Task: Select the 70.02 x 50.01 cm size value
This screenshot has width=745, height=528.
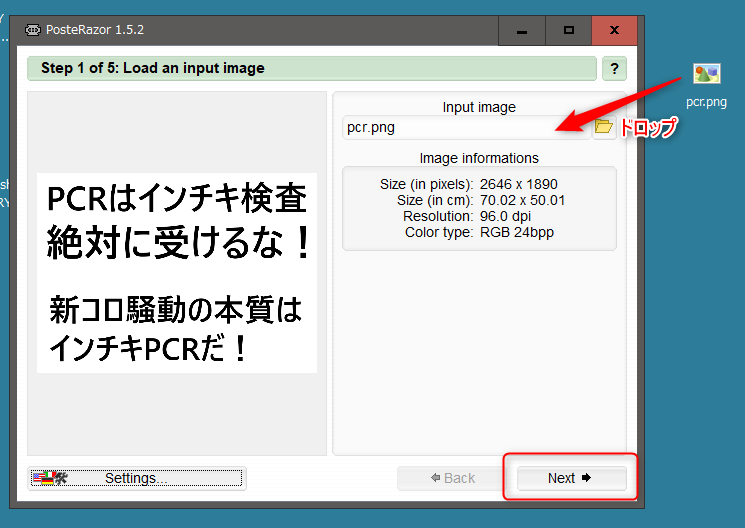Action: pos(522,200)
